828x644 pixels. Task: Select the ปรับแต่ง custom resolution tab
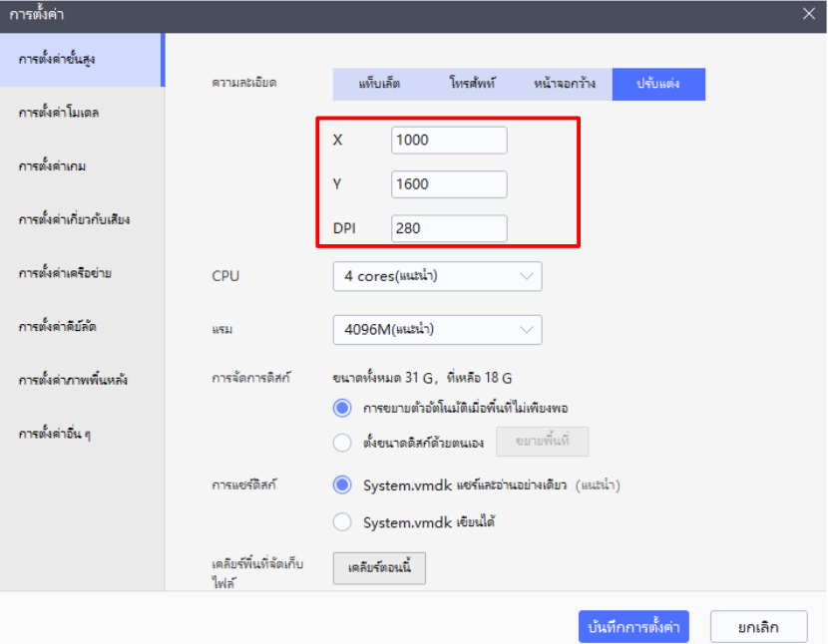coord(658,84)
